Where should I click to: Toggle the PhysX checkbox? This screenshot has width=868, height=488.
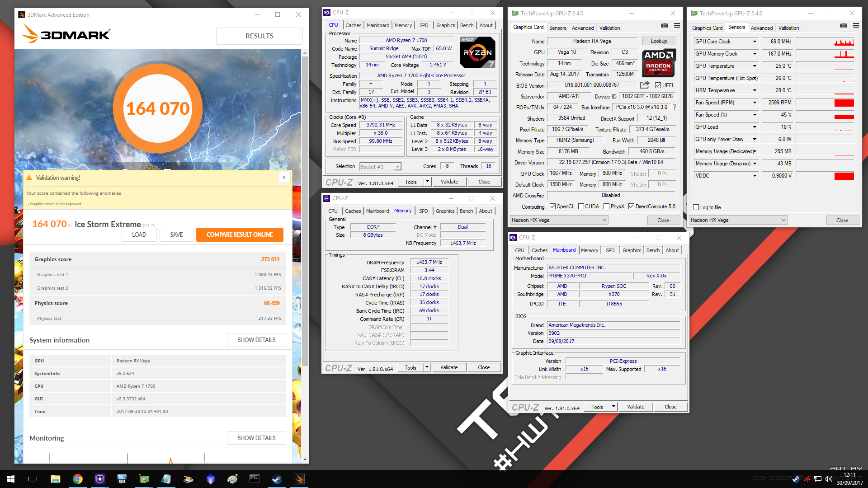(x=607, y=206)
